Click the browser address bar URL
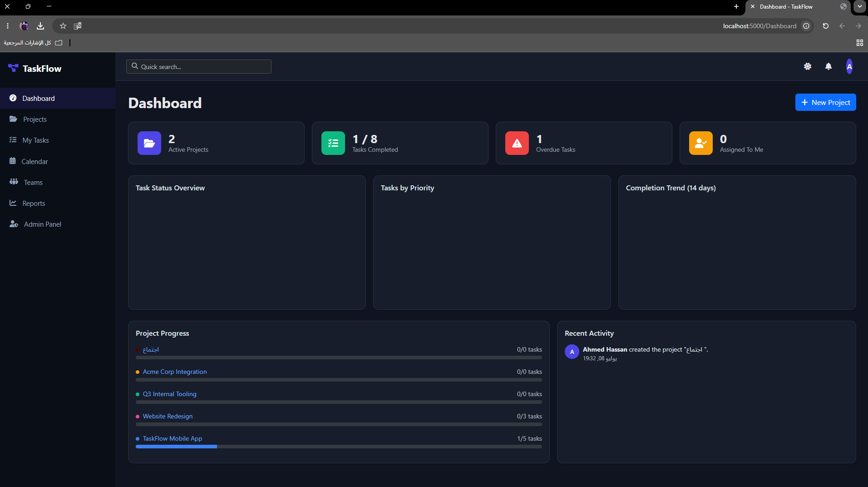 [759, 26]
